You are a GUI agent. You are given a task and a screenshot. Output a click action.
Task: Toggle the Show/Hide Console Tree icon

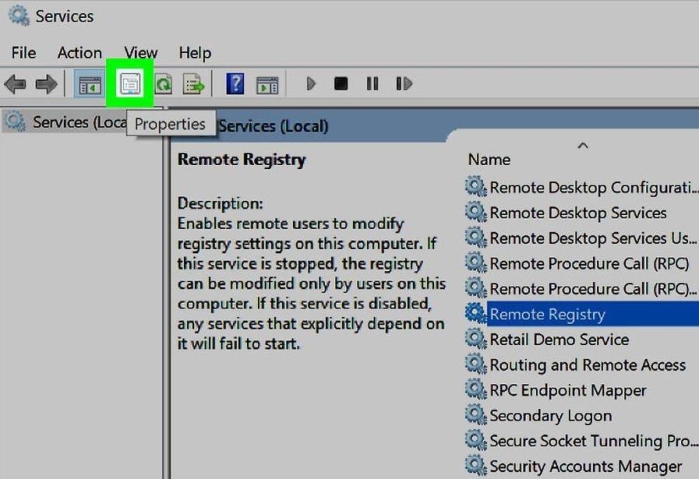click(x=90, y=84)
